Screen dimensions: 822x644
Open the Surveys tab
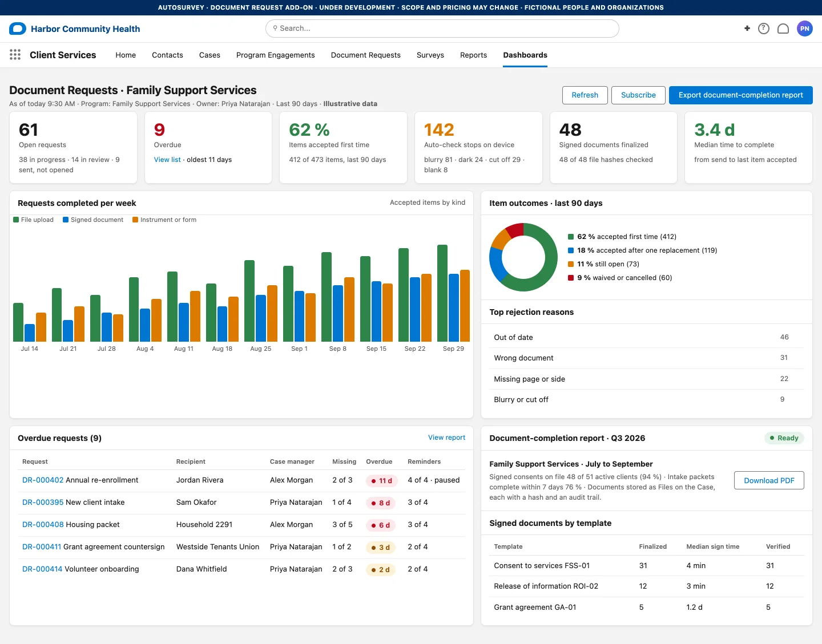(x=430, y=55)
